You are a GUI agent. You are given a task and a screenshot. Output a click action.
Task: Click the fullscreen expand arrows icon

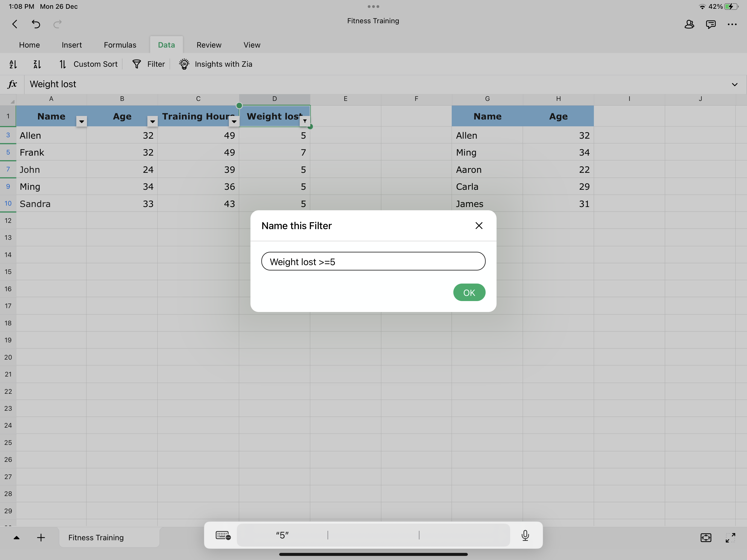[730, 537]
